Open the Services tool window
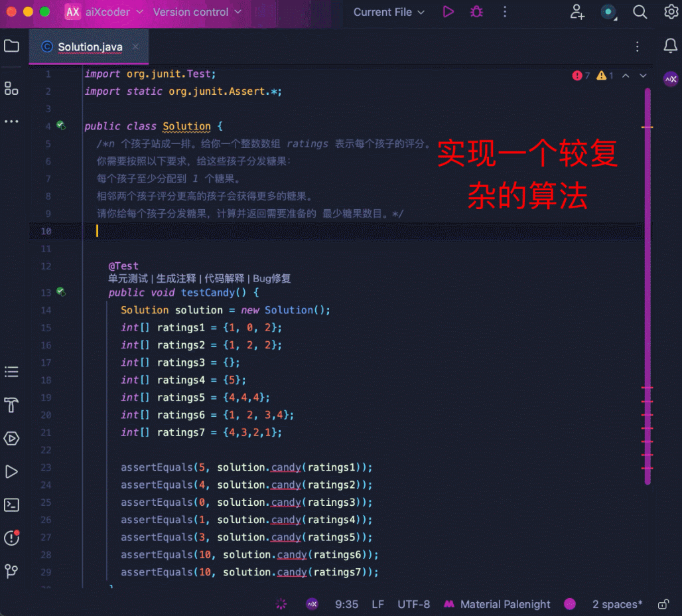The image size is (682, 616). (x=11, y=438)
